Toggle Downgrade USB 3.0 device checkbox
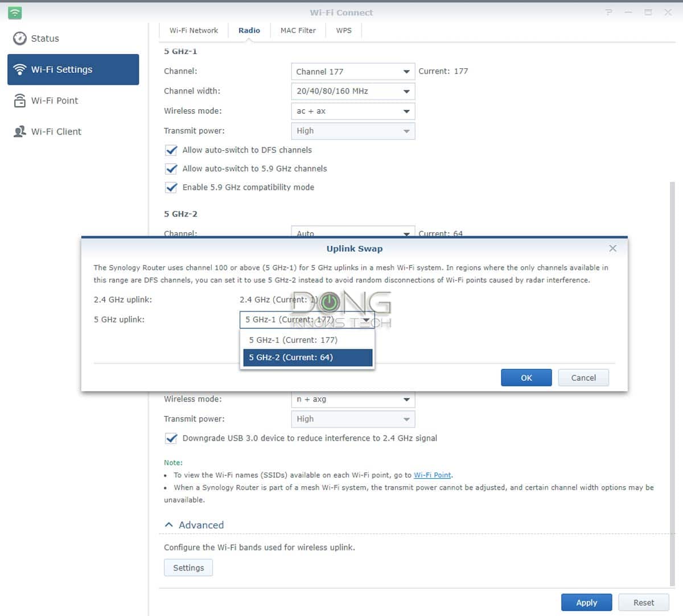 click(x=171, y=438)
